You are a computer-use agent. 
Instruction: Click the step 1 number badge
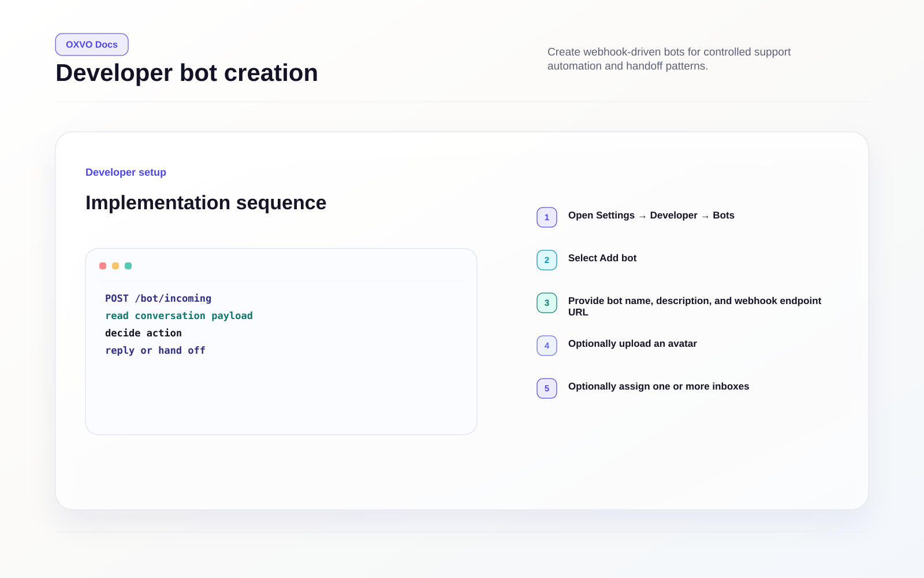pyautogui.click(x=547, y=217)
